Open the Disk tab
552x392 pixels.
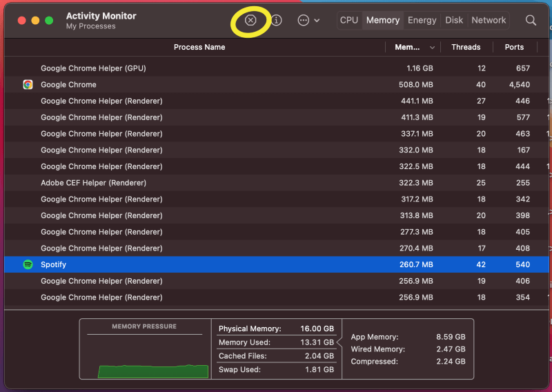pos(454,21)
